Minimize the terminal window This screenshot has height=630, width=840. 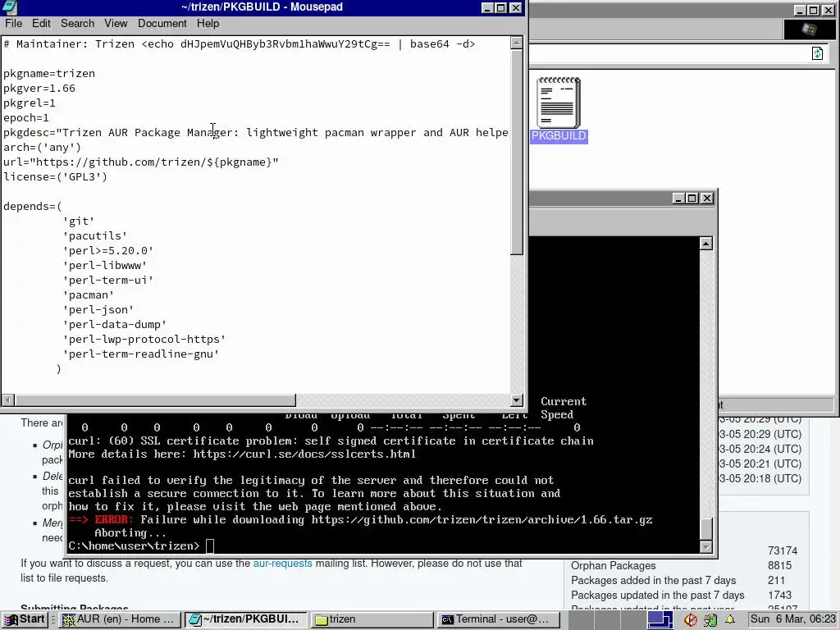(678, 199)
